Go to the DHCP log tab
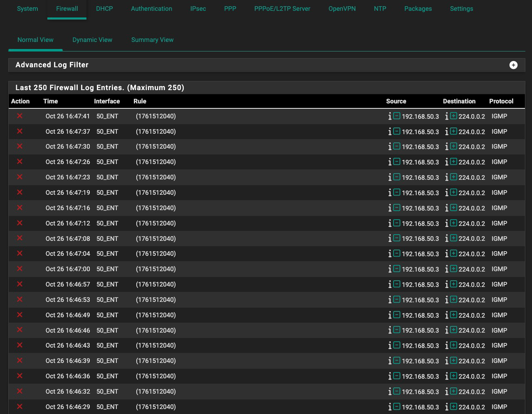Image resolution: width=532 pixels, height=414 pixels. [104, 9]
